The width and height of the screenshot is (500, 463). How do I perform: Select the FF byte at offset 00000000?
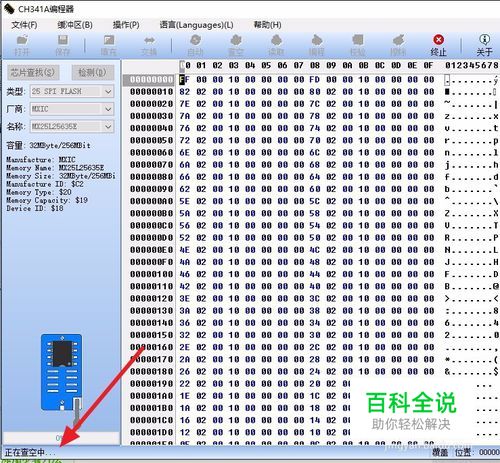pos(184,80)
